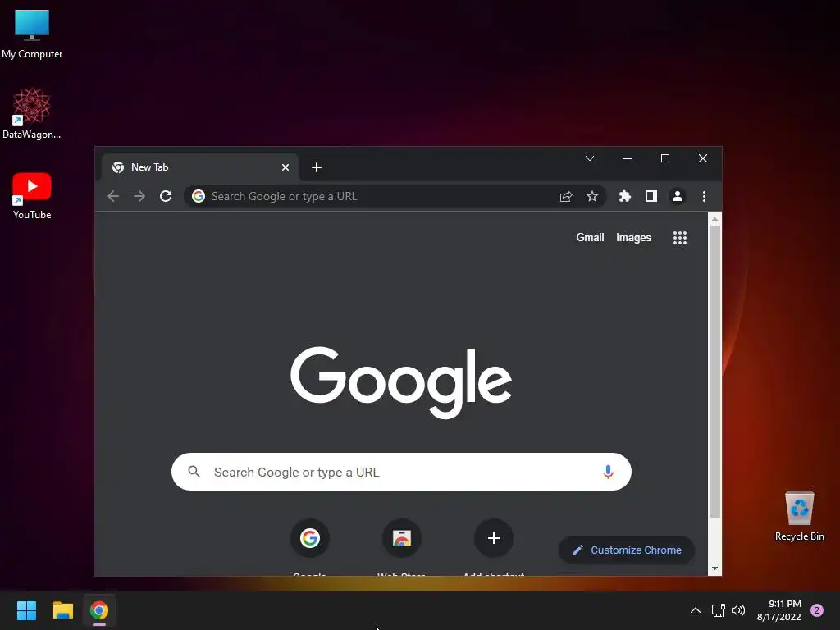Show hidden system tray icons

pyautogui.click(x=696, y=610)
